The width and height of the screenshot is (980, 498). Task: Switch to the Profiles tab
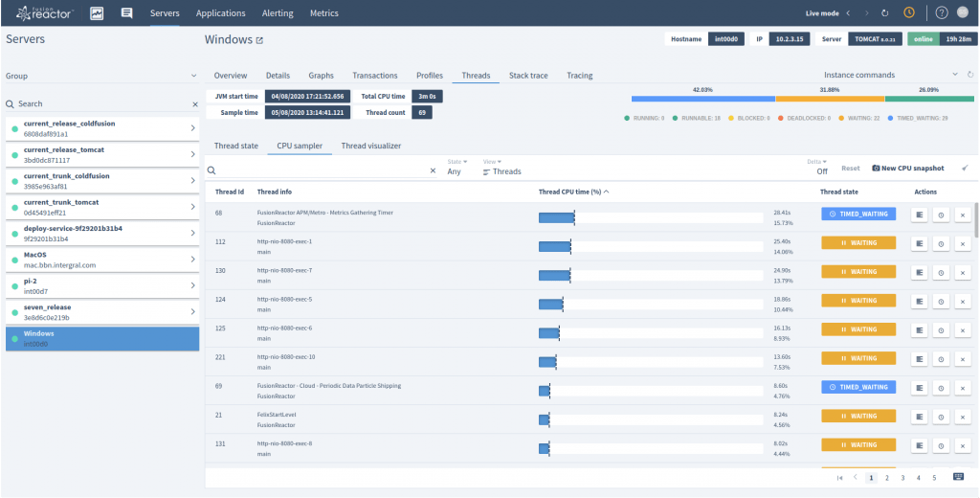point(430,76)
